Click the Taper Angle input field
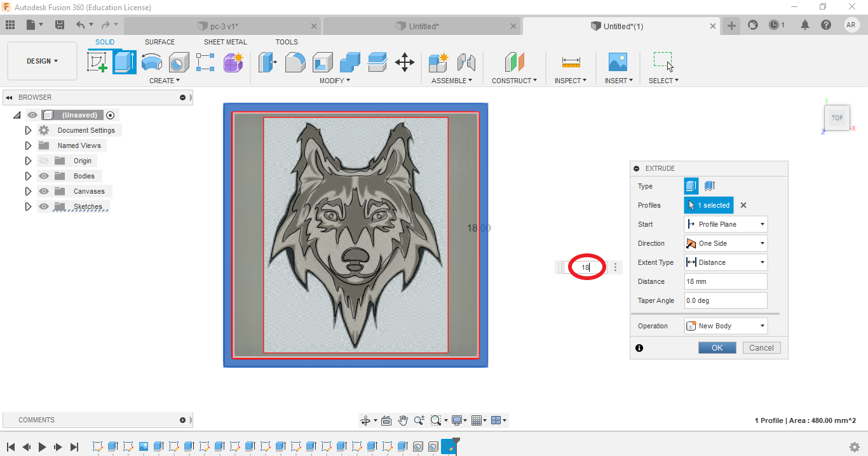 (726, 300)
